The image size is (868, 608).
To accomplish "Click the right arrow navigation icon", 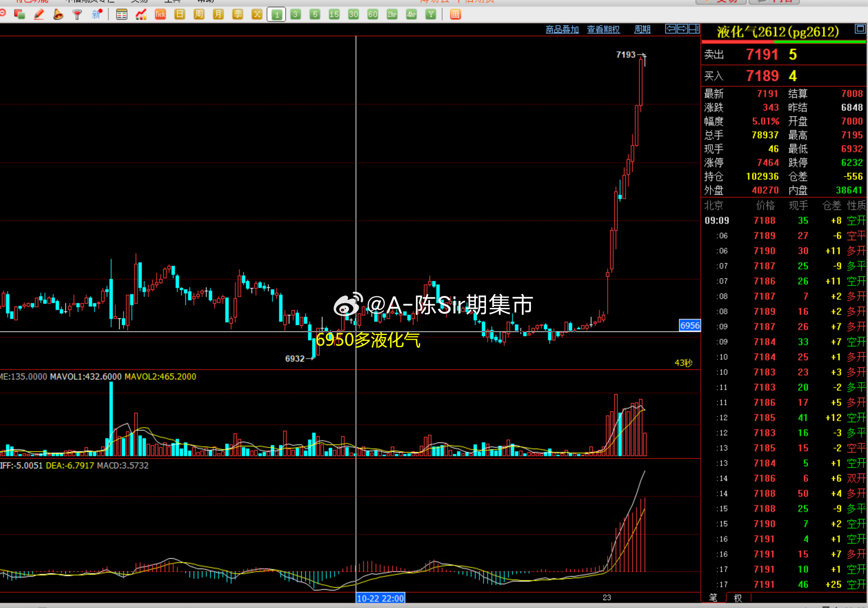I will click(682, 29).
